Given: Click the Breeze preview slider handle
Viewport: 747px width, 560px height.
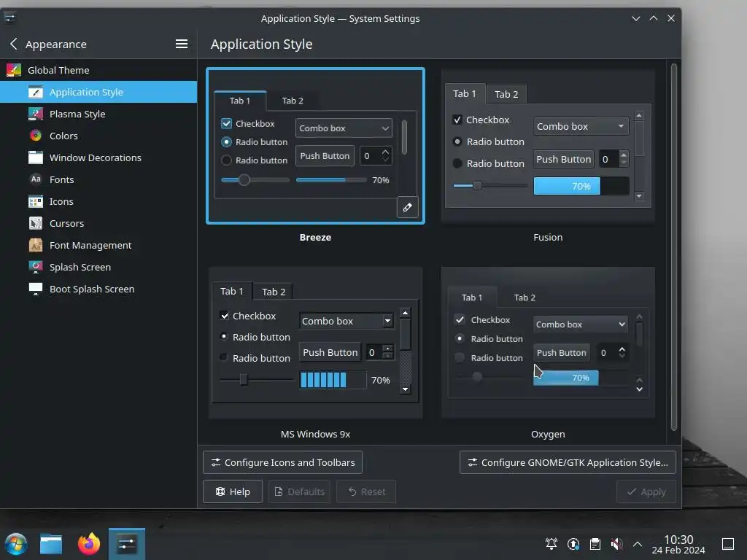Looking at the screenshot, I should [244, 180].
